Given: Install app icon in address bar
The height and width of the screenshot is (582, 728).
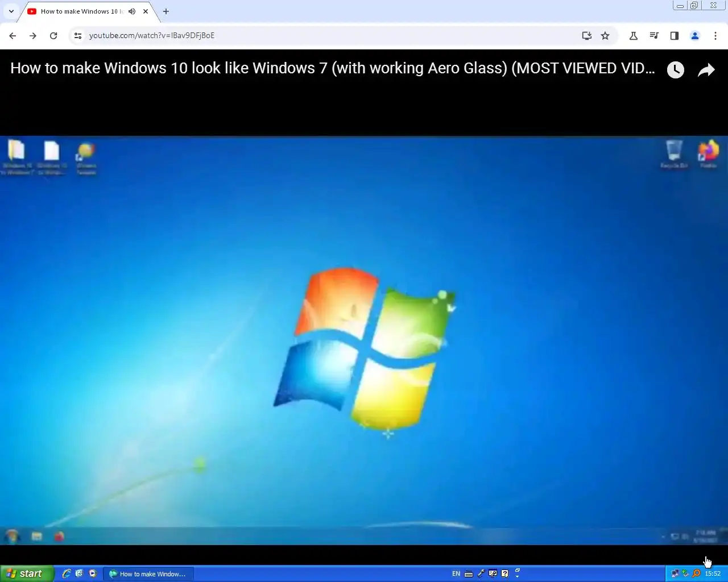Looking at the screenshot, I should click(x=587, y=35).
